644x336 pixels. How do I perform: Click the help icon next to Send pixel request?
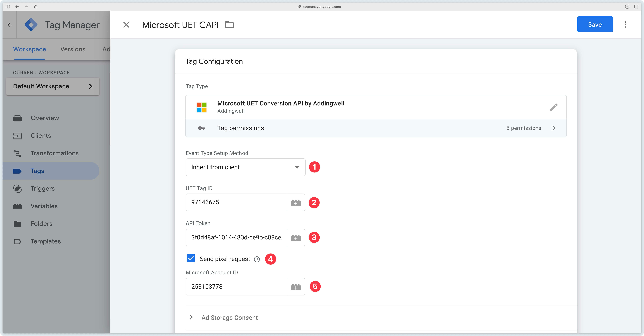pos(257,259)
